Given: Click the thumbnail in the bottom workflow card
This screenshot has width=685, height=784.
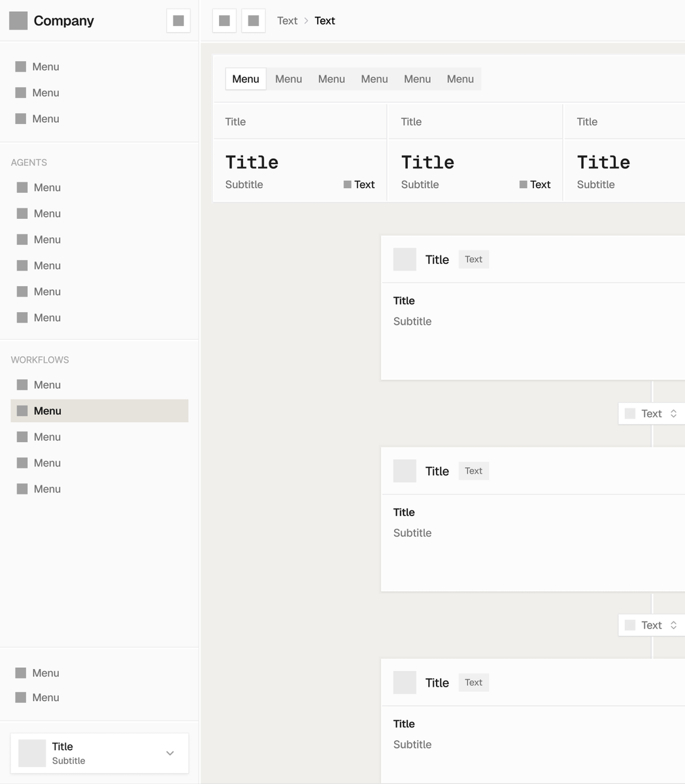Looking at the screenshot, I should 405,683.
